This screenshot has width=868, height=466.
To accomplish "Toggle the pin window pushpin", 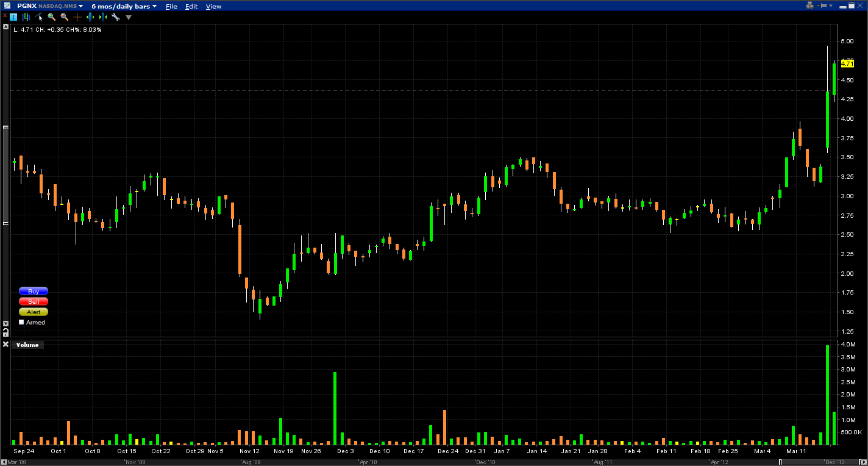I will [x=825, y=5].
